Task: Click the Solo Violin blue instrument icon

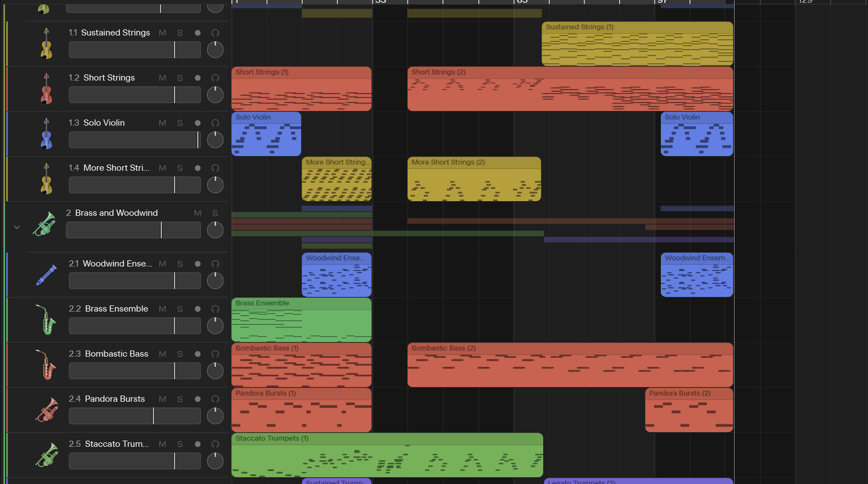Action: coord(46,134)
